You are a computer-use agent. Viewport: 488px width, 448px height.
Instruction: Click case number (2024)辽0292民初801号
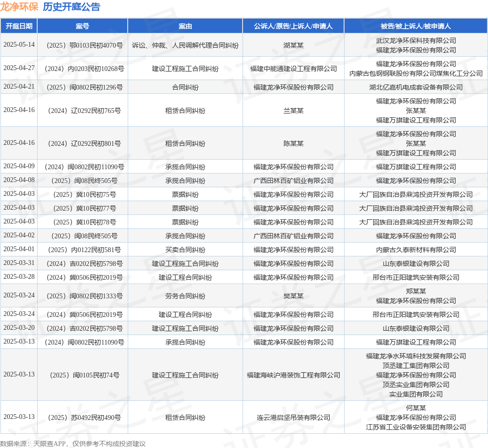[84, 144]
